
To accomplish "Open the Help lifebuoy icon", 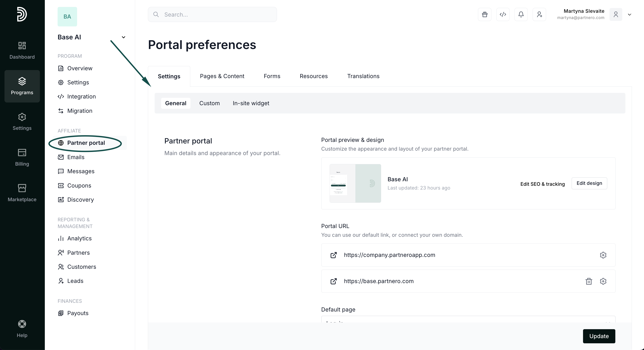I will coord(22,329).
